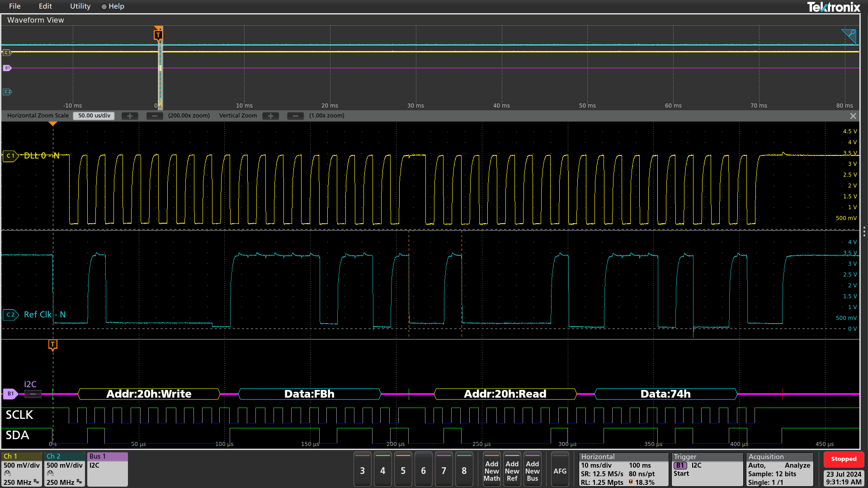Select the Data:74h decode packet
The width and height of the screenshot is (868, 488).
[x=665, y=394]
